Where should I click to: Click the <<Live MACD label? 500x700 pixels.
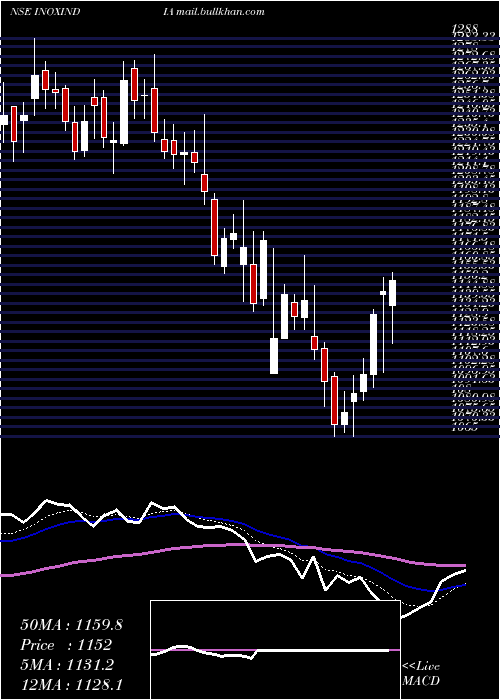[421, 674]
